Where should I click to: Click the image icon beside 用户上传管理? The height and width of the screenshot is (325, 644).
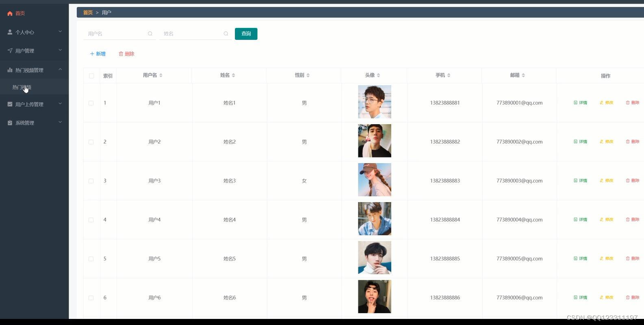tap(10, 104)
